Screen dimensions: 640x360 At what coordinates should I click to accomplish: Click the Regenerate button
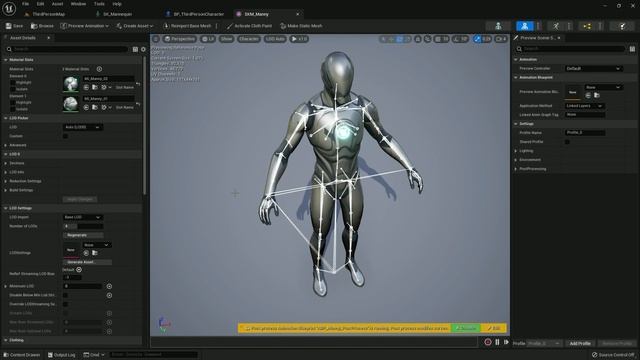(83, 235)
